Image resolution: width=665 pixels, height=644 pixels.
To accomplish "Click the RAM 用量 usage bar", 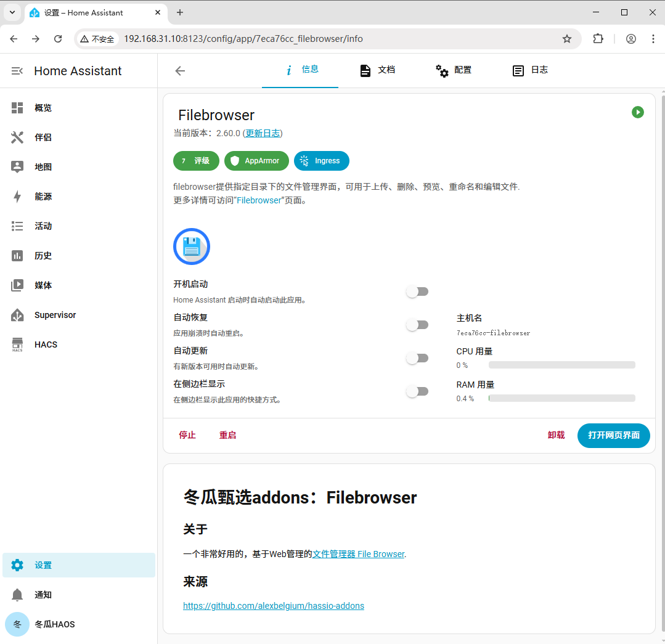I will (x=562, y=398).
